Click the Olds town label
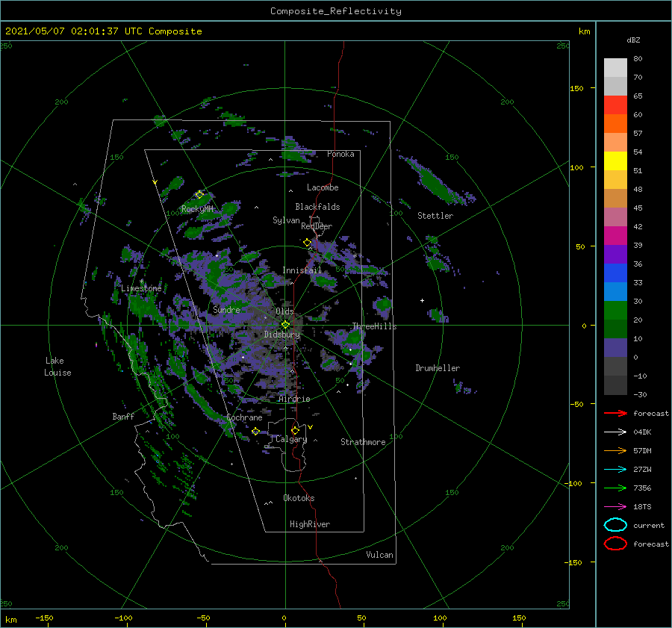The image size is (672, 628). click(x=284, y=311)
